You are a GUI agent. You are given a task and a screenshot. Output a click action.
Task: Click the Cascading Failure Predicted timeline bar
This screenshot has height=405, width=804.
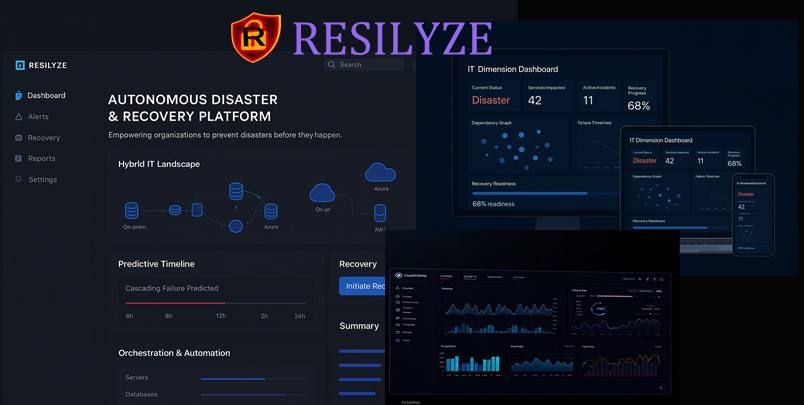click(215, 302)
